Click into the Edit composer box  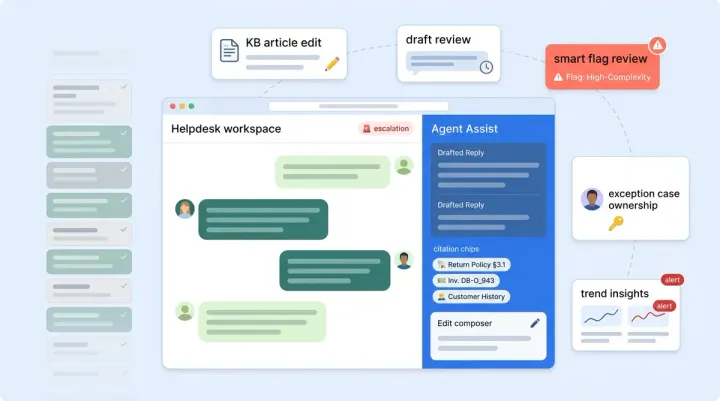488,336
